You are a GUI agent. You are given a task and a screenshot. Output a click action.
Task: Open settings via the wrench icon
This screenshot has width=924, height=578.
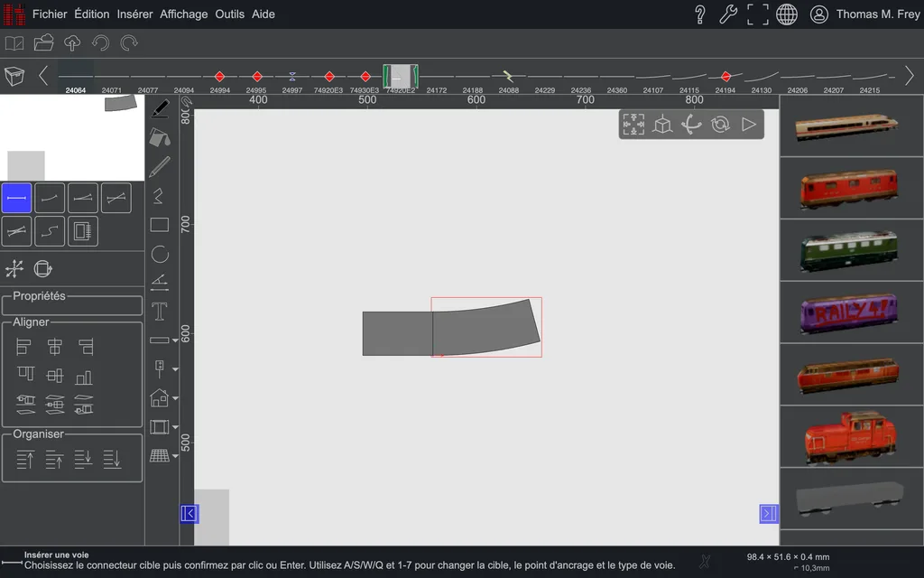[x=728, y=14]
